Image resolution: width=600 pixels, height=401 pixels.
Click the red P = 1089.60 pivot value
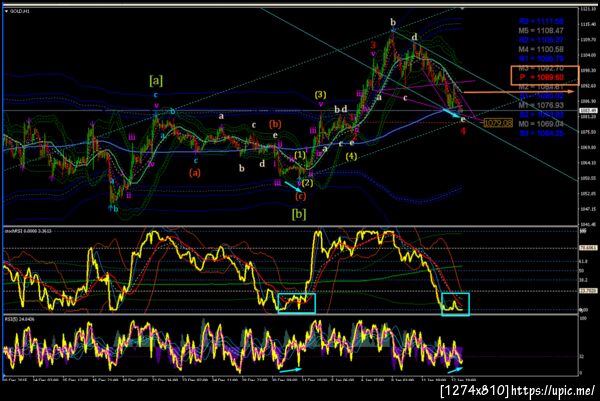point(541,77)
